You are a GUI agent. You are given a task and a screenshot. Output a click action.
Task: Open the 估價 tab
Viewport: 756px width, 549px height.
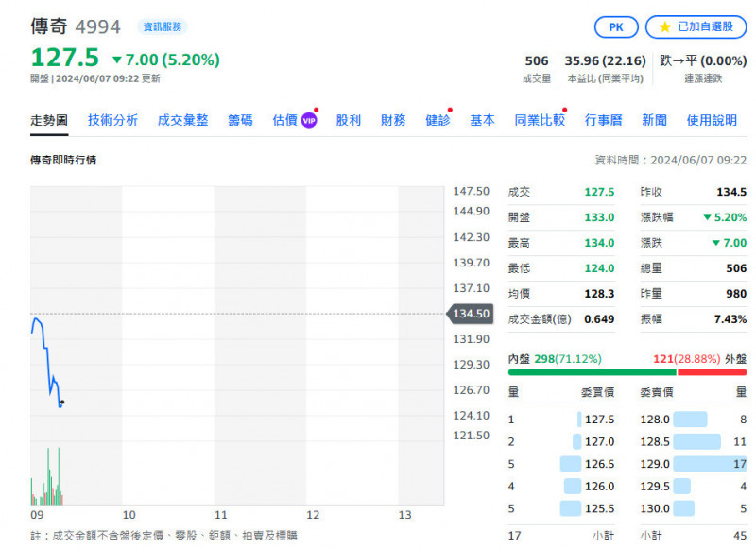[x=285, y=120]
